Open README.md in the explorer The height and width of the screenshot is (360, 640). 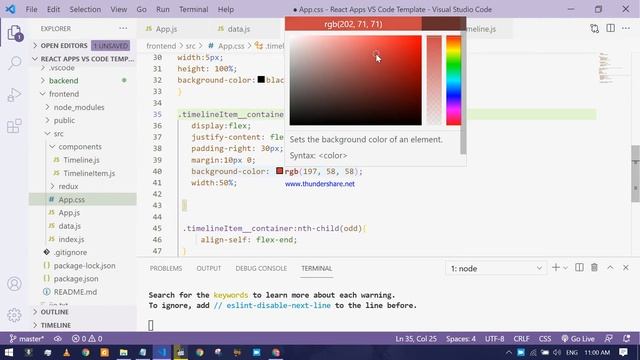click(75, 292)
